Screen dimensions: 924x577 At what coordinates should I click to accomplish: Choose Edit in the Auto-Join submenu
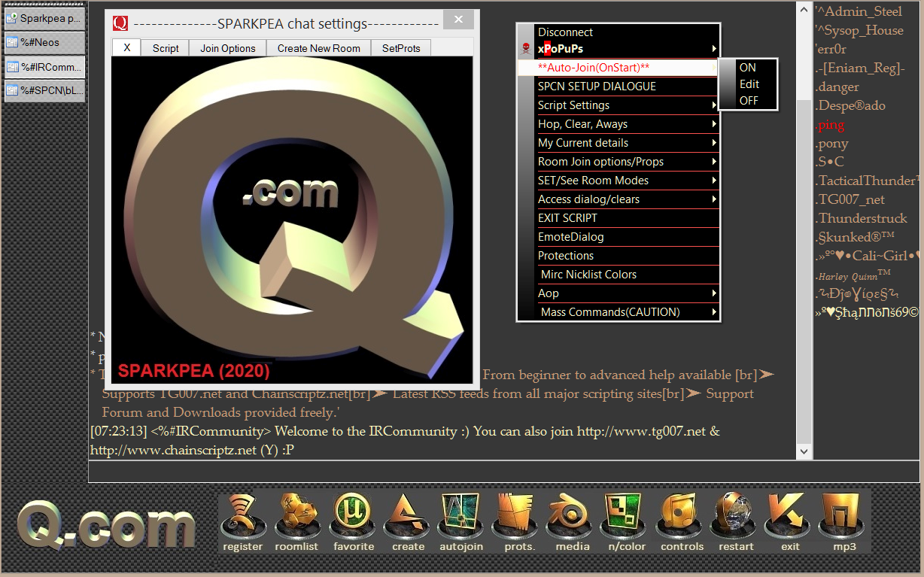(748, 84)
